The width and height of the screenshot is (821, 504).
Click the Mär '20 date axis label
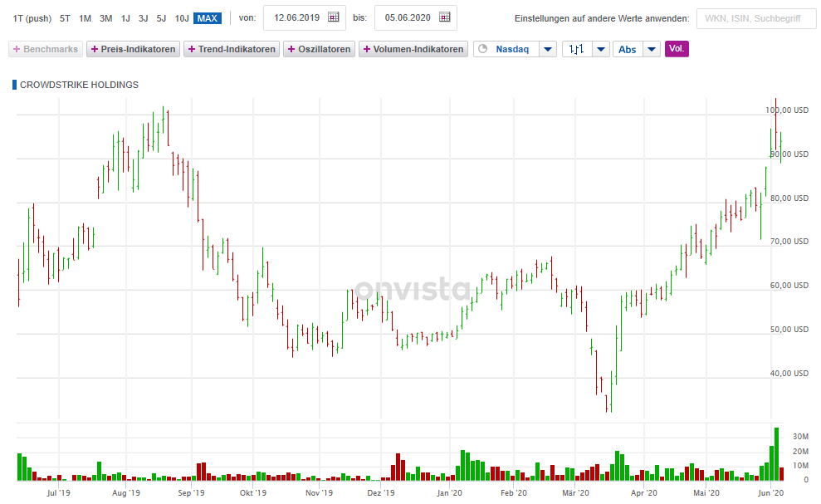tap(575, 493)
